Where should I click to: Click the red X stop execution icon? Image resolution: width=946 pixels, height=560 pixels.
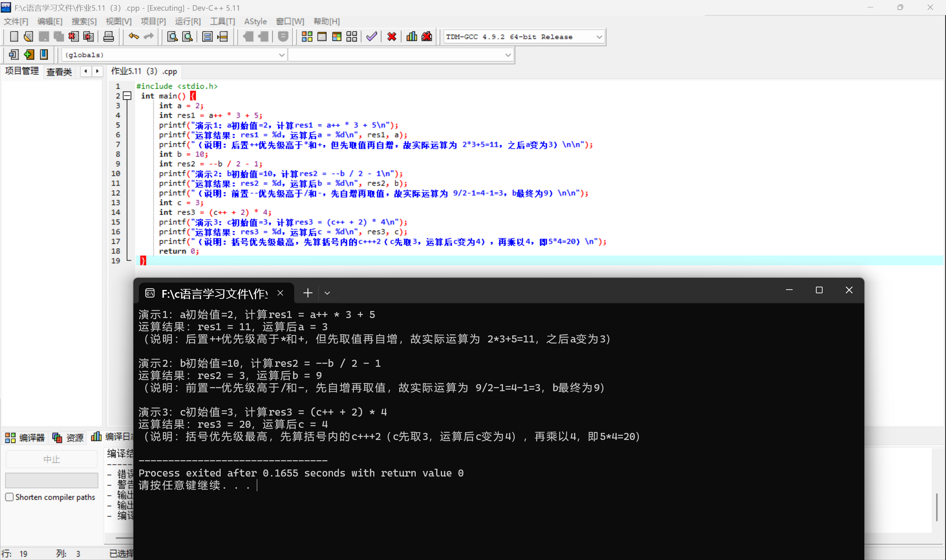(391, 37)
